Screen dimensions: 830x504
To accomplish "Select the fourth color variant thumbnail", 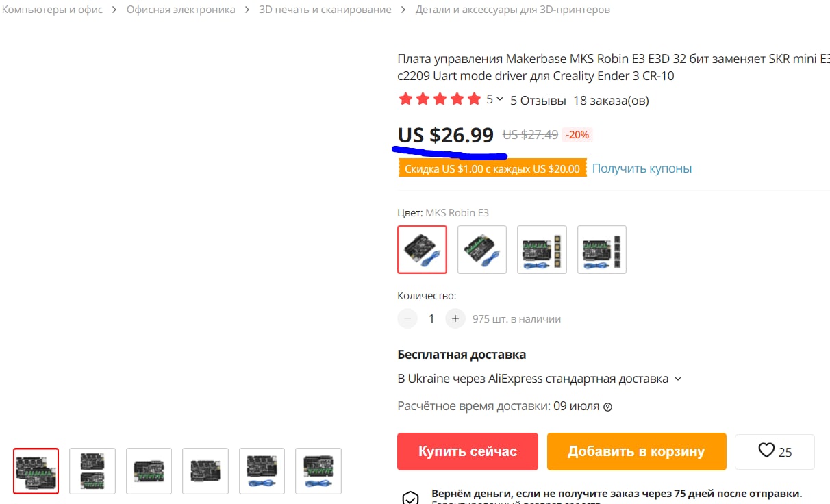I will (602, 249).
